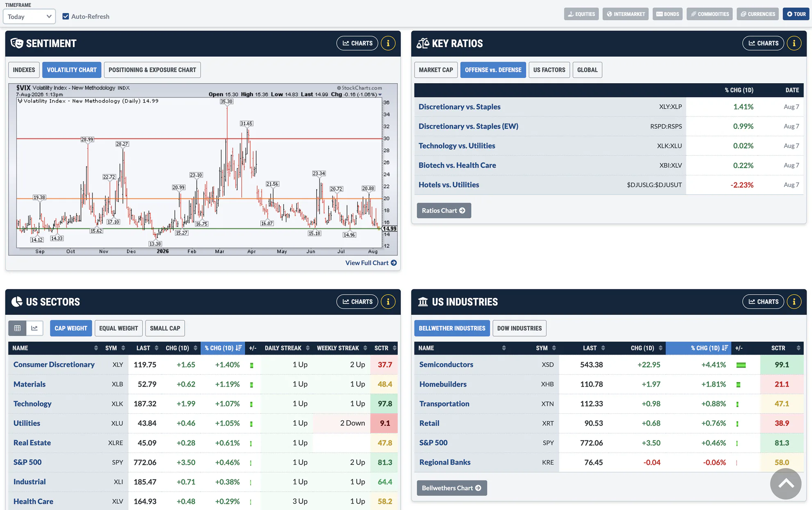Jump to the Intermarket section

click(625, 14)
